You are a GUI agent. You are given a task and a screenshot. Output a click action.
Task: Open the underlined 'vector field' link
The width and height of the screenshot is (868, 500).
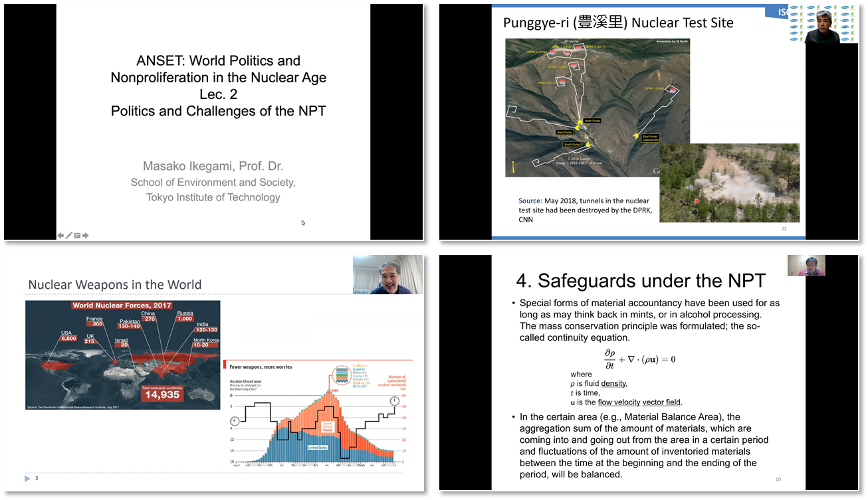[662, 402]
